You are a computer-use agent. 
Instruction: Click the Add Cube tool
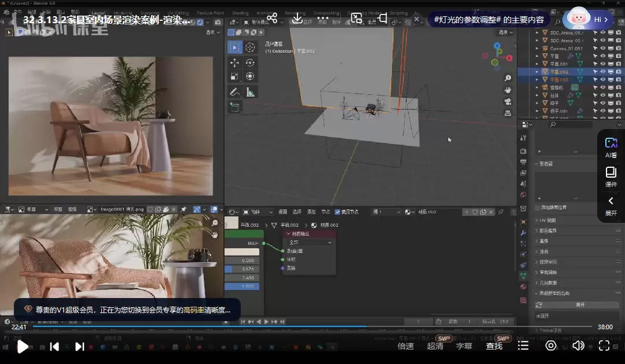(235, 107)
